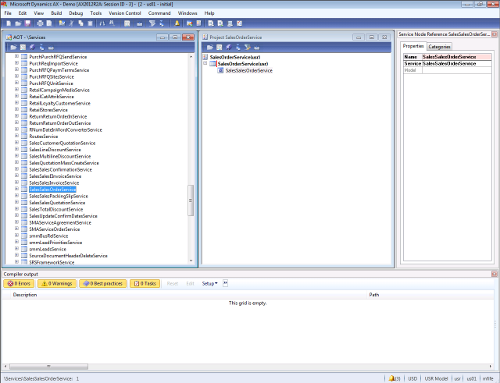The height and width of the screenshot is (383, 500).
Task: Expand the SalesTotalDiscountService node in AOT
Action: (17, 209)
